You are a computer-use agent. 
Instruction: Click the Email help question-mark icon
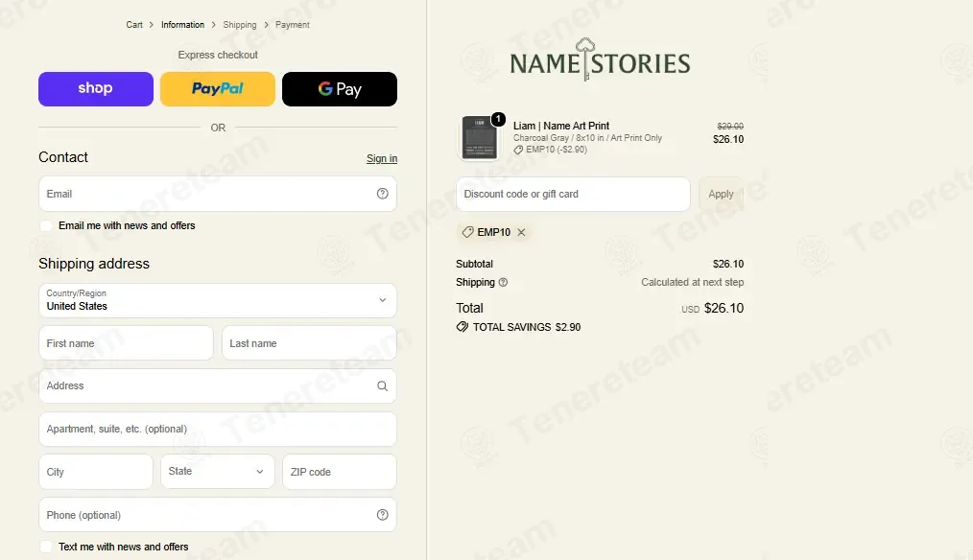pos(382,194)
